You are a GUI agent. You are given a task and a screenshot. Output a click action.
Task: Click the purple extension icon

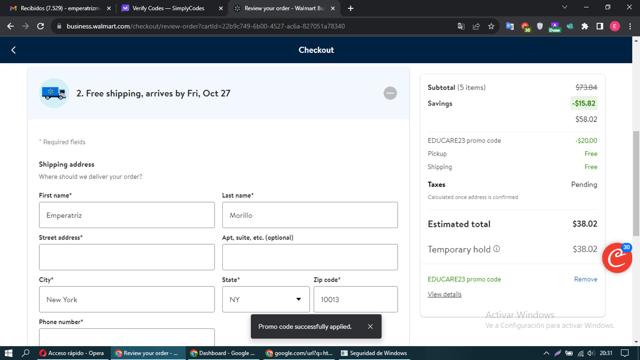pos(555,27)
